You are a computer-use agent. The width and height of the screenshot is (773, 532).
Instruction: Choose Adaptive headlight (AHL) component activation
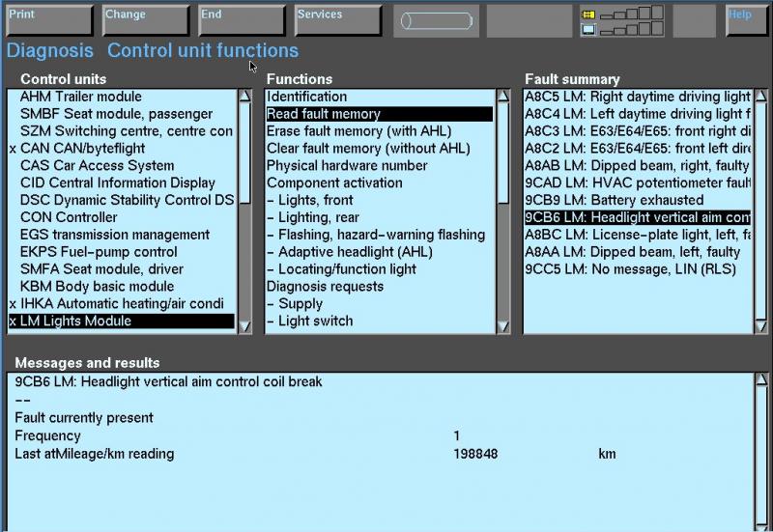tap(348, 252)
